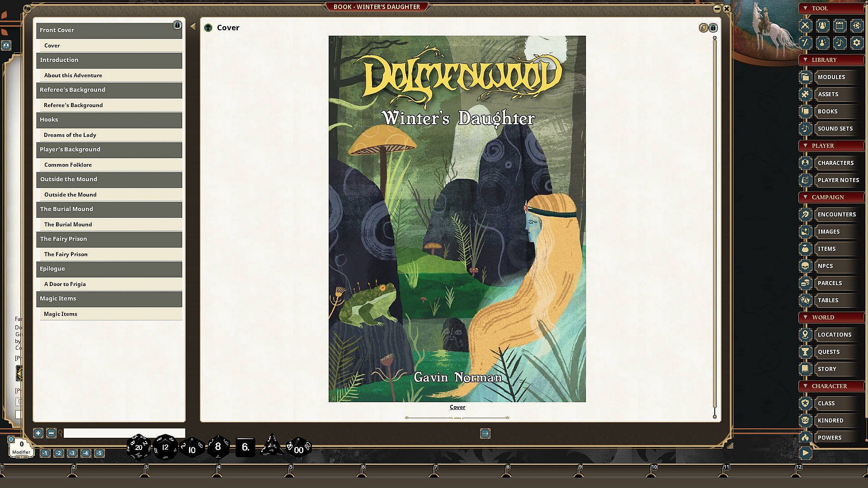Open the Options gear in Tool panel
Viewport: 868px width, 488px height.
pyautogui.click(x=857, y=43)
